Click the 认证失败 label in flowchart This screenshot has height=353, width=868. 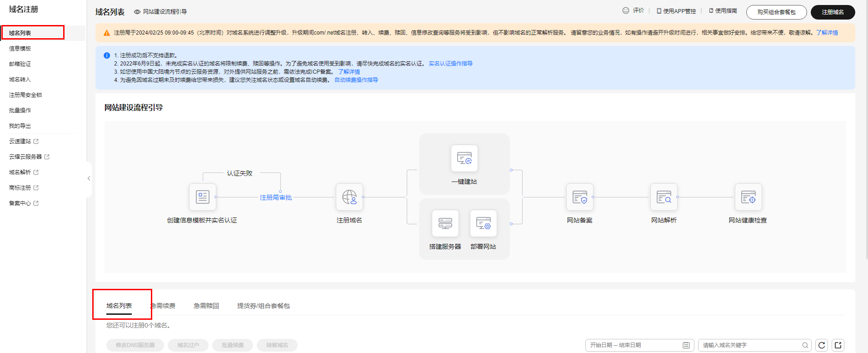coord(239,173)
